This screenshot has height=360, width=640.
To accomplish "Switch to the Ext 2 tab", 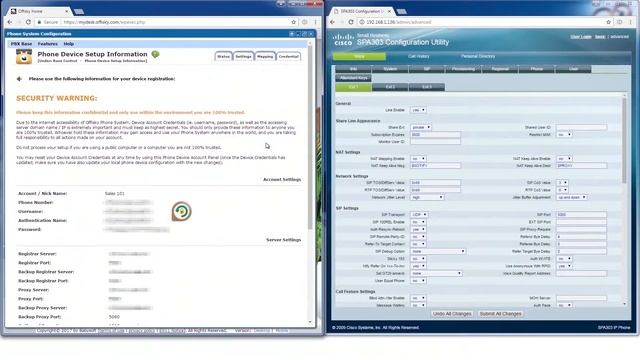I will click(390, 87).
